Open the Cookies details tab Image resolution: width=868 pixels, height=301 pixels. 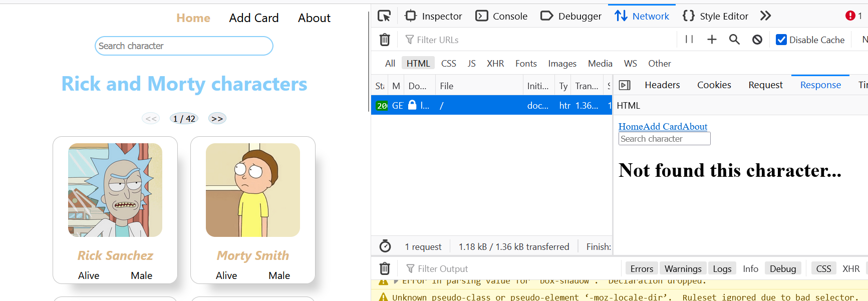pos(714,85)
